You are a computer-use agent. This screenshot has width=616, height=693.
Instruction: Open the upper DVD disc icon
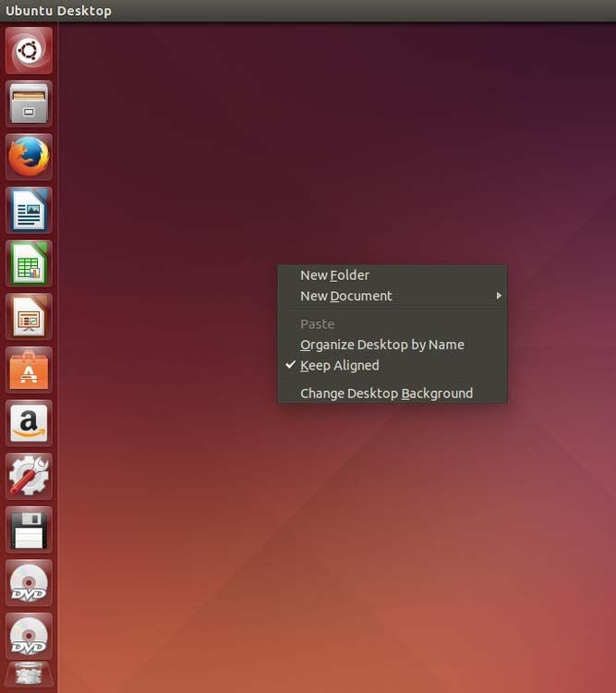coord(29,583)
